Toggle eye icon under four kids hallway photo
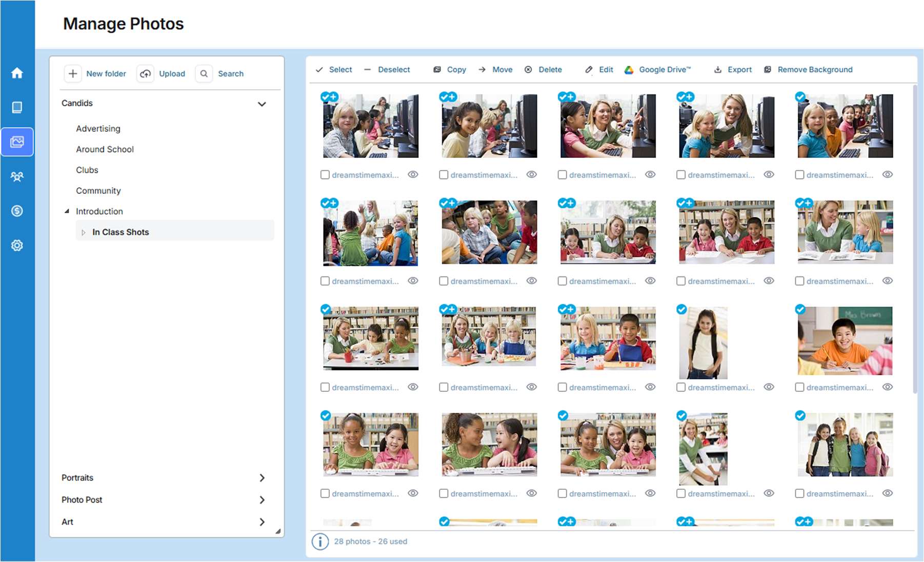Image resolution: width=924 pixels, height=562 pixels. pyautogui.click(x=888, y=493)
